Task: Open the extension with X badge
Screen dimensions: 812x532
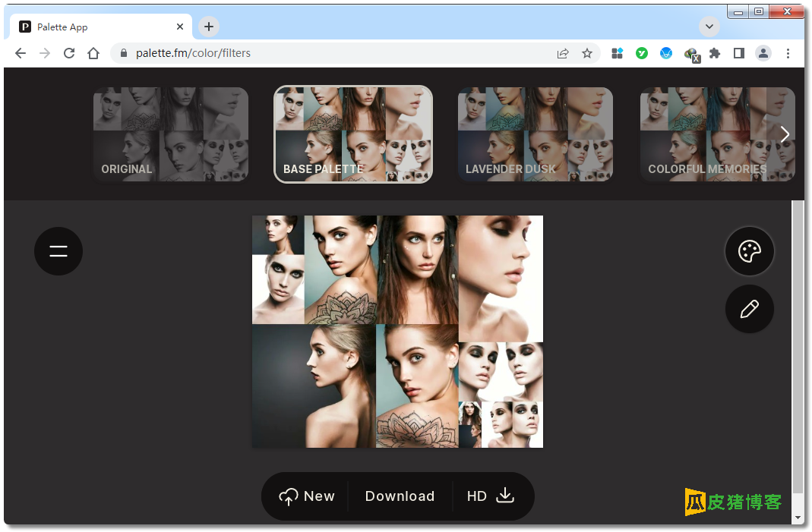Action: coord(691,55)
